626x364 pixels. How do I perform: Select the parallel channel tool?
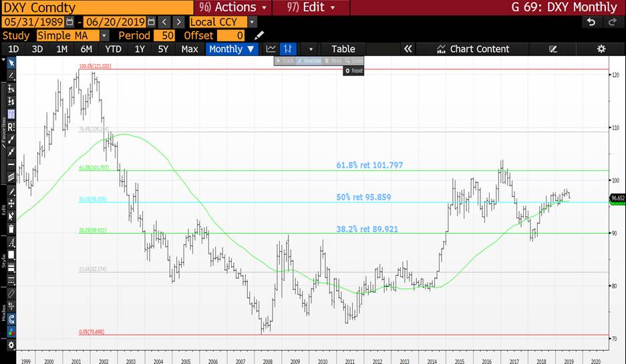pos(11,177)
